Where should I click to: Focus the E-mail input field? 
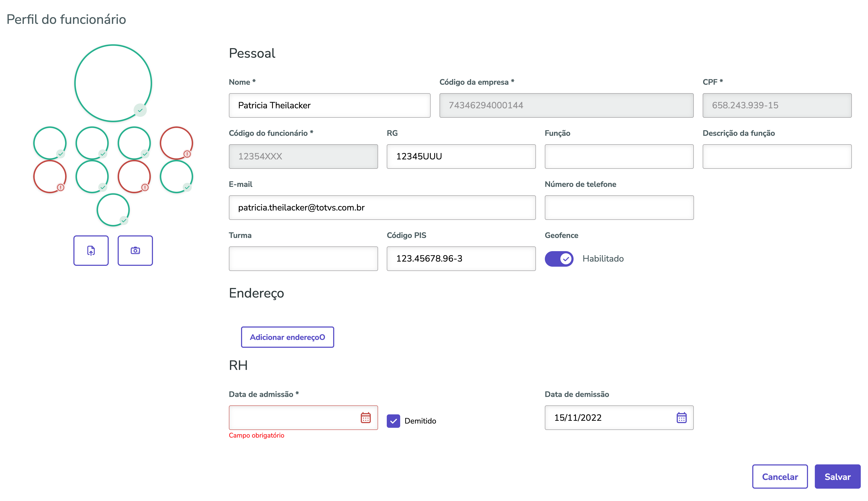tap(382, 208)
